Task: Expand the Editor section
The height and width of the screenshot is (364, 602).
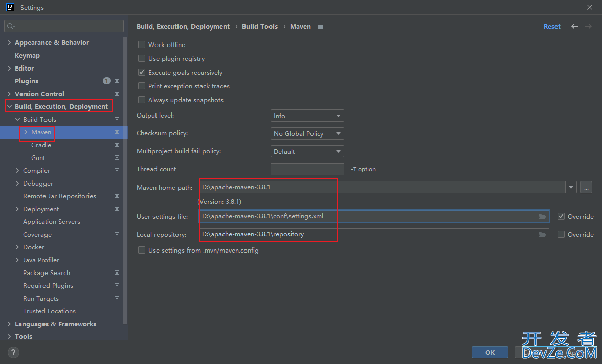Action: click(x=9, y=68)
